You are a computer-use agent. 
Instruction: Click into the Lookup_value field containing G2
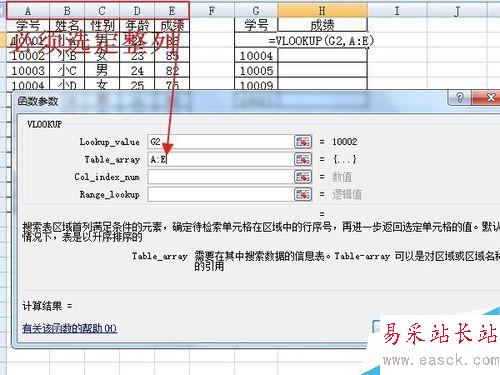click(220, 142)
